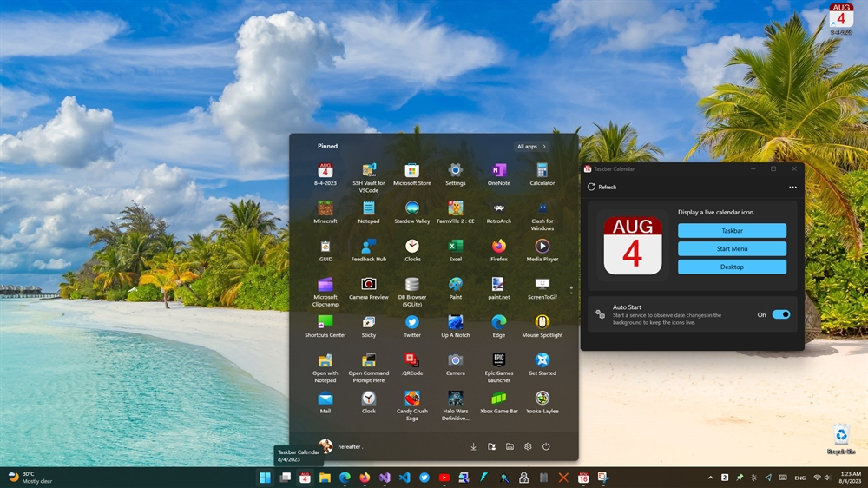
Task: Click Refresh in Taskbar Calendar
Action: [x=602, y=188]
